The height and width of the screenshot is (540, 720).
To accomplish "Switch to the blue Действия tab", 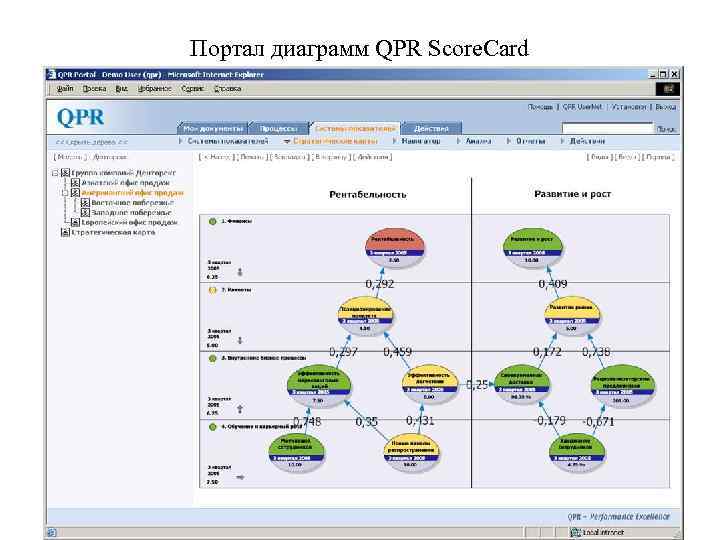I will click(x=431, y=129).
